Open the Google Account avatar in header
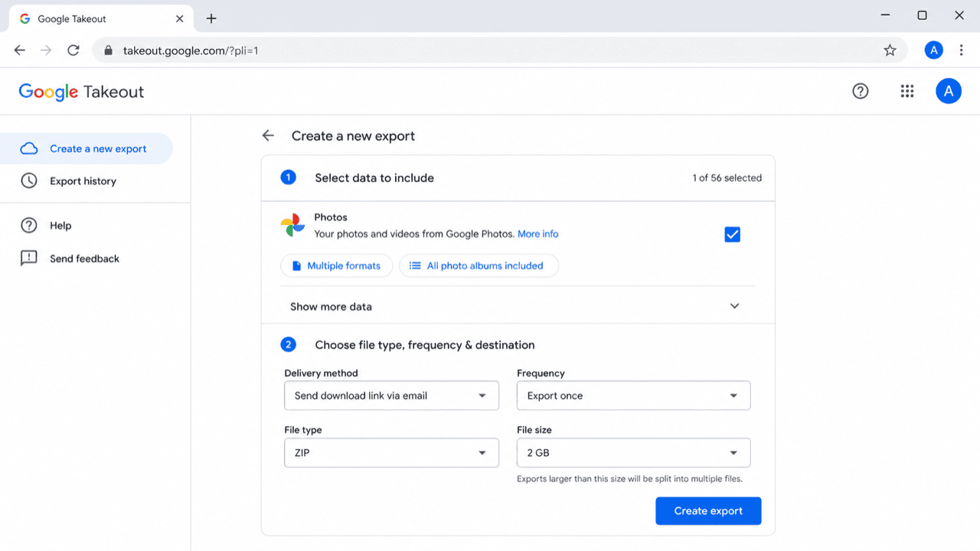This screenshot has height=551, width=980. (949, 92)
